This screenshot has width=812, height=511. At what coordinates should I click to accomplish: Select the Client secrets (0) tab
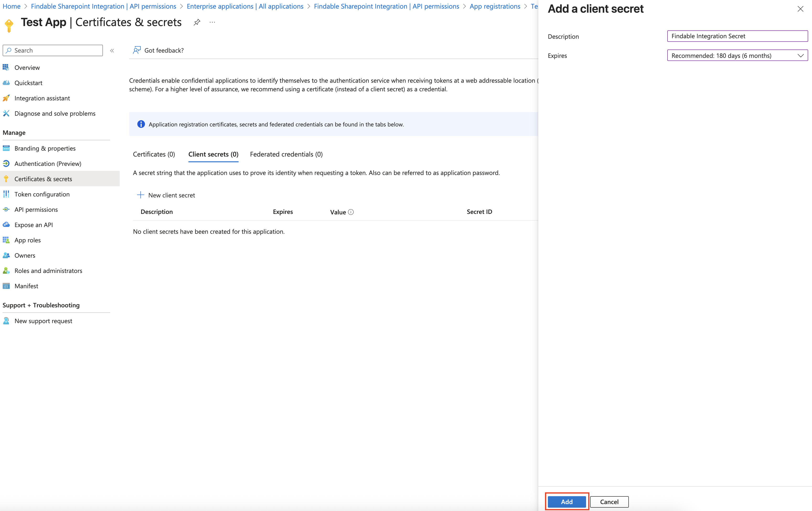(213, 154)
